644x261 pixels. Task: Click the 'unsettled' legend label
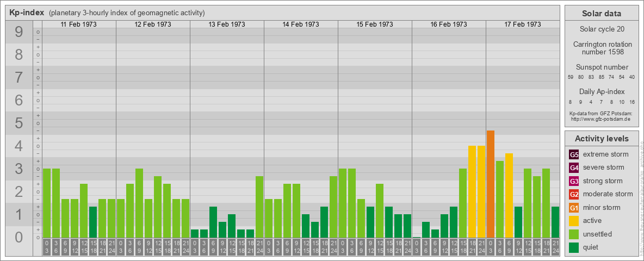tap(598, 234)
